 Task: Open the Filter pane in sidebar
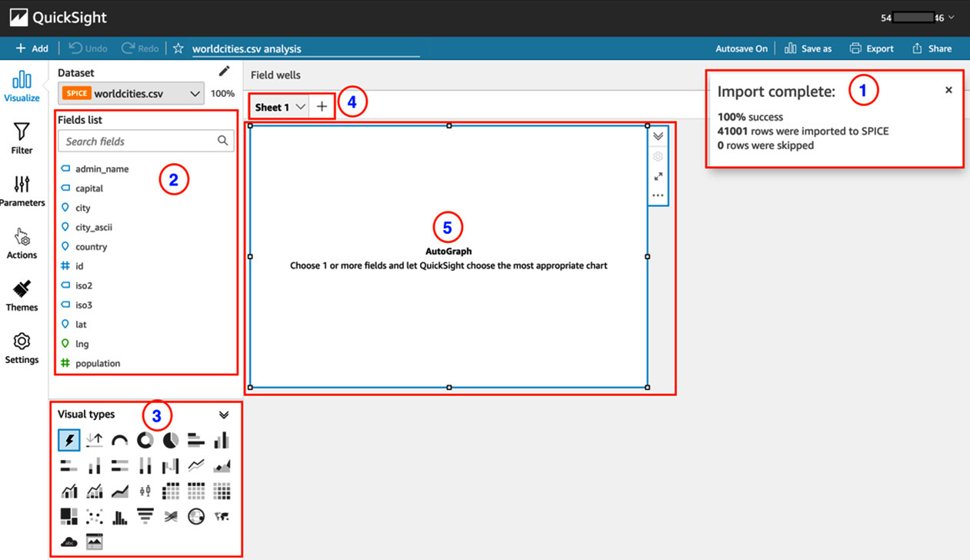[22, 138]
